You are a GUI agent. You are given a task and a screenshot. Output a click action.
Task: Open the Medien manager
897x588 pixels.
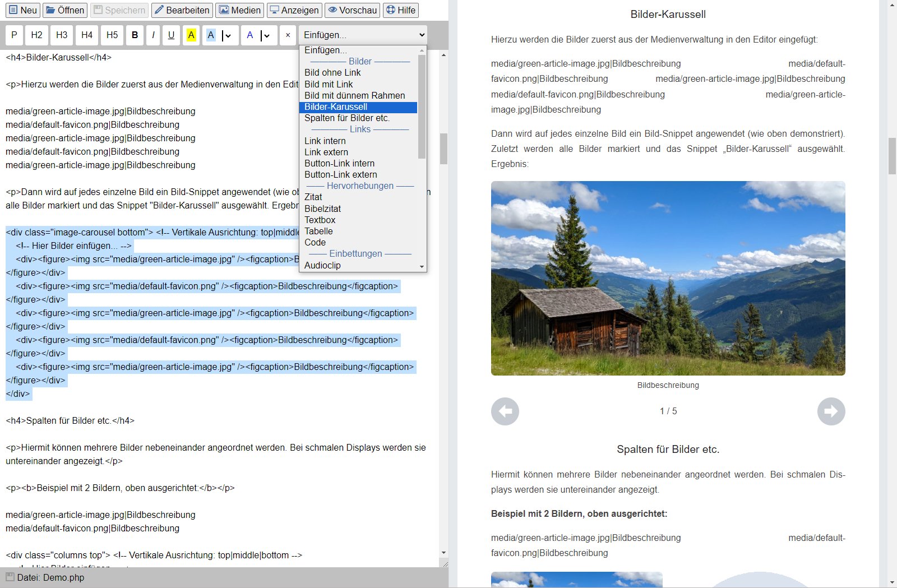coord(239,10)
